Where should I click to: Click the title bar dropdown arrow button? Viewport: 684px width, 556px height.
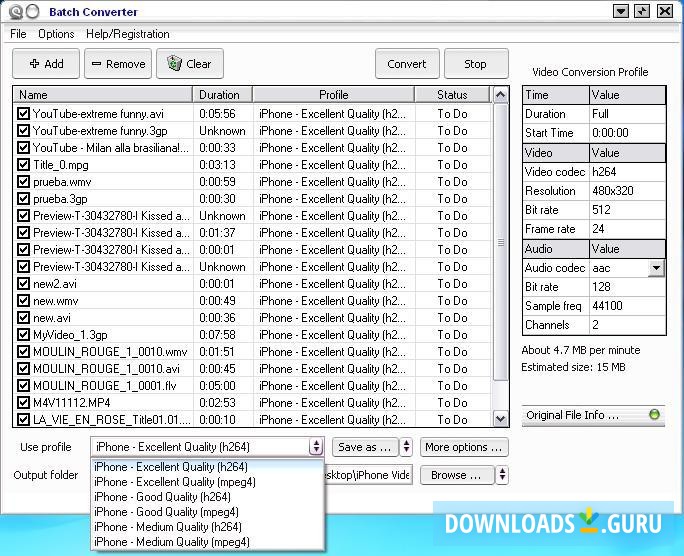pyautogui.click(x=620, y=11)
